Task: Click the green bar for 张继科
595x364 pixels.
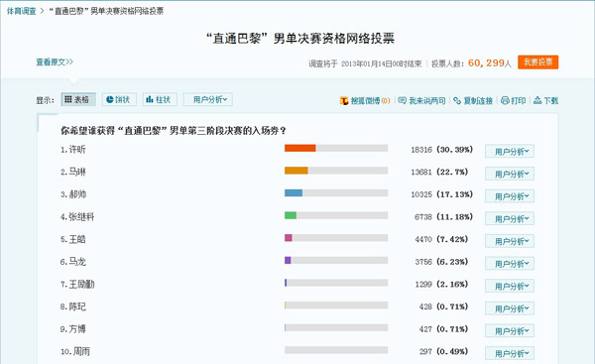Action: pyautogui.click(x=291, y=215)
